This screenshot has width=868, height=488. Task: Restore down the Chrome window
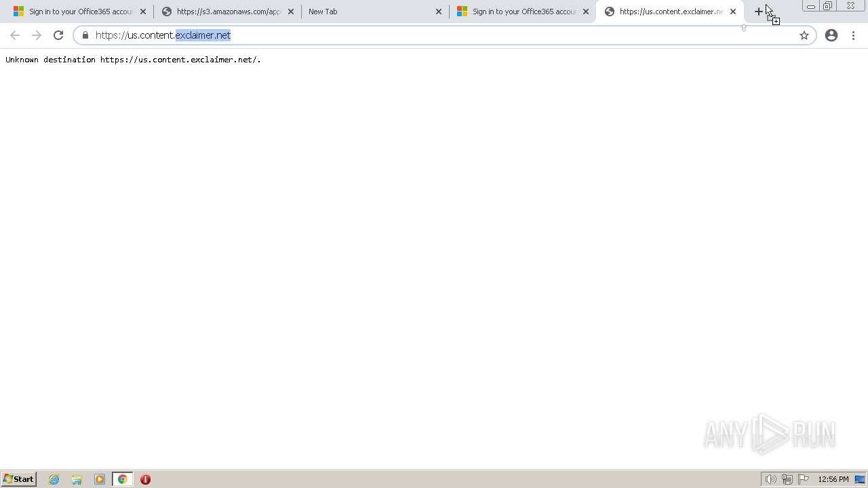pos(828,6)
